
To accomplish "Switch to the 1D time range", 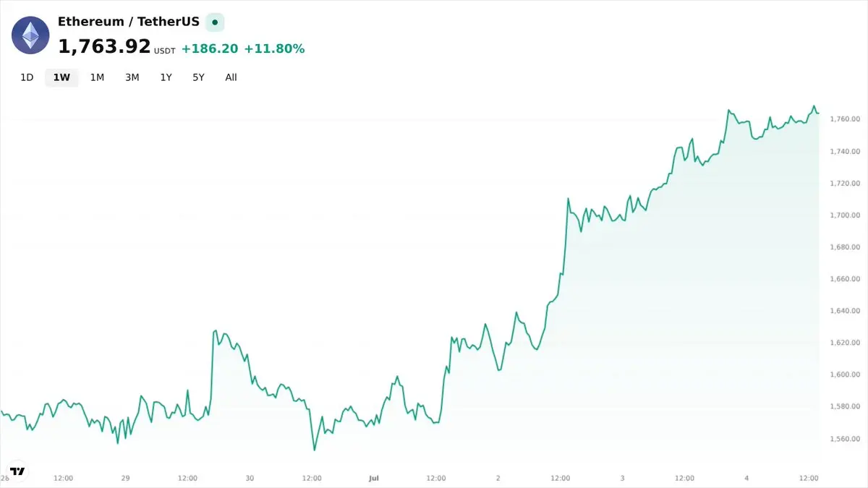I will pos(27,77).
